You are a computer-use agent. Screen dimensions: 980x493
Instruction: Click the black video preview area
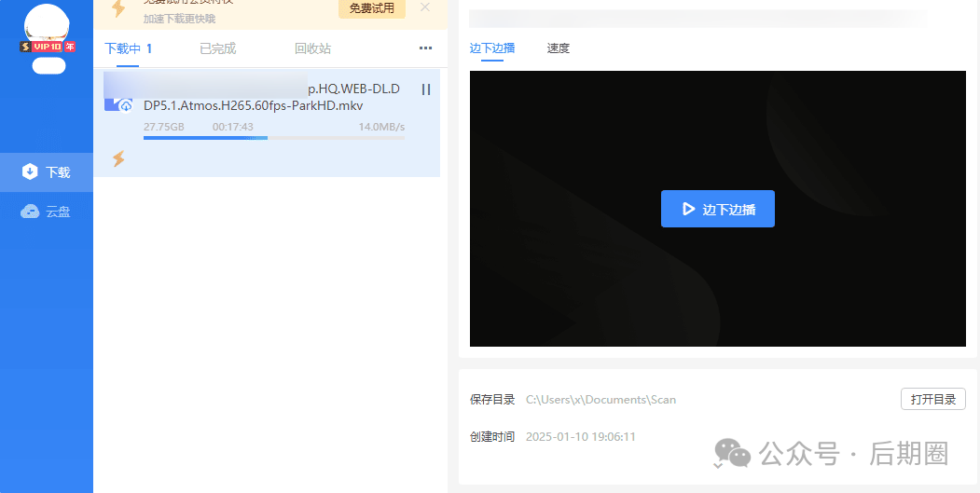(717, 209)
